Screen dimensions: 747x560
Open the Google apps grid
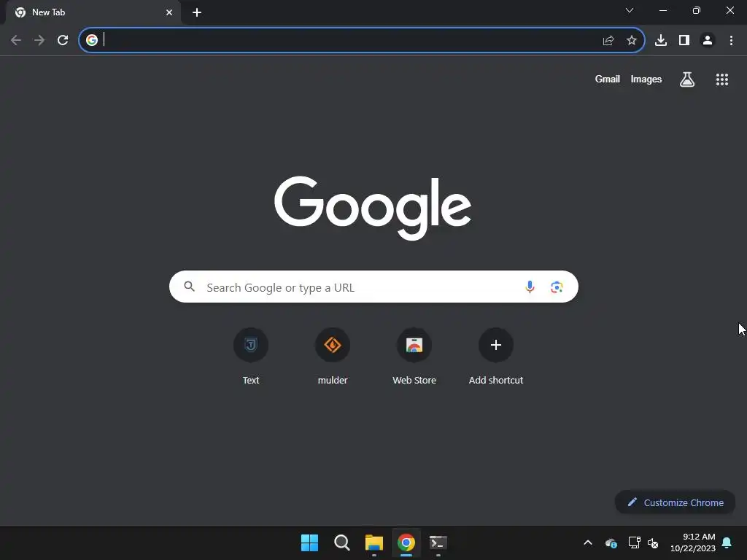(721, 79)
